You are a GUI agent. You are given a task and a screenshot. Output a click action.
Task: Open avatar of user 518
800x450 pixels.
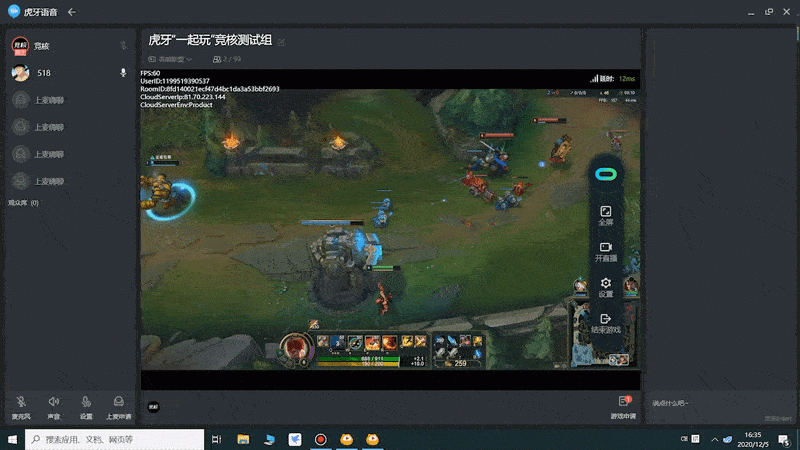[20, 73]
